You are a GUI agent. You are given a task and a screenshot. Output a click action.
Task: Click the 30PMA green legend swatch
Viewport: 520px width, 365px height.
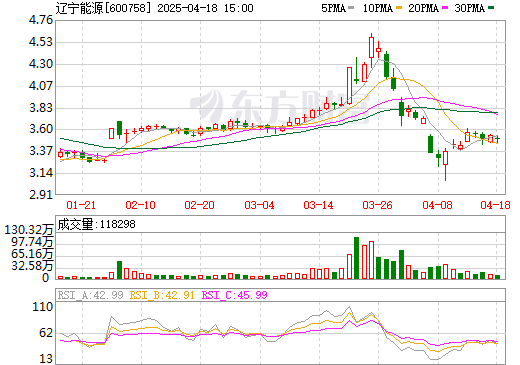(x=491, y=8)
